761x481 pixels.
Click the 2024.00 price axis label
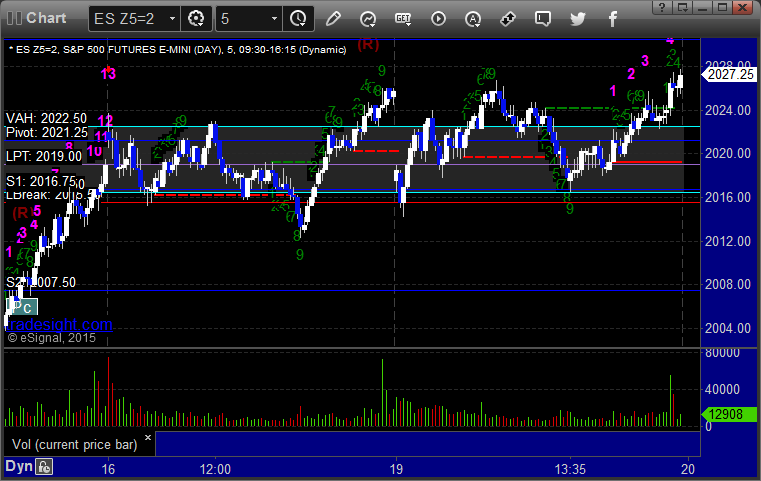pyautogui.click(x=728, y=111)
